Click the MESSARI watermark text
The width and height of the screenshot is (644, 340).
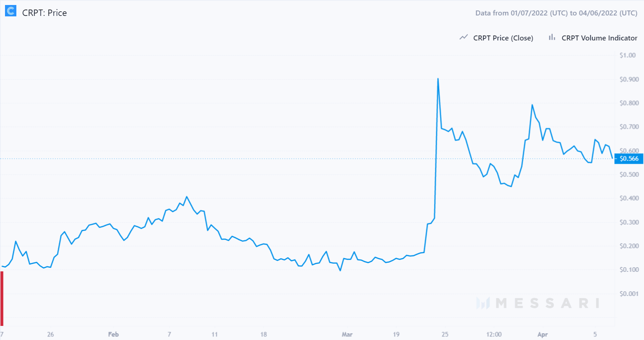pyautogui.click(x=547, y=303)
